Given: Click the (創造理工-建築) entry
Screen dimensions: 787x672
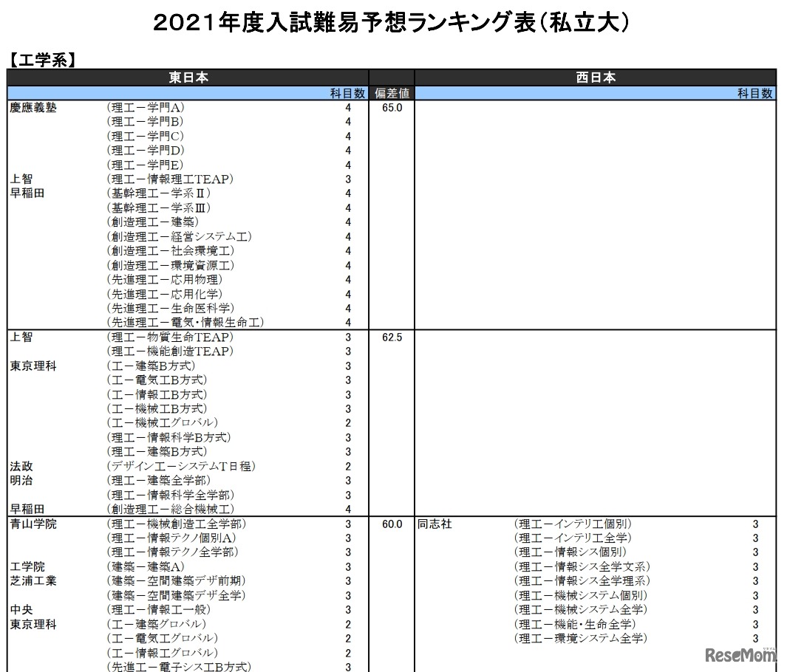Looking at the screenshot, I should 152,222.
